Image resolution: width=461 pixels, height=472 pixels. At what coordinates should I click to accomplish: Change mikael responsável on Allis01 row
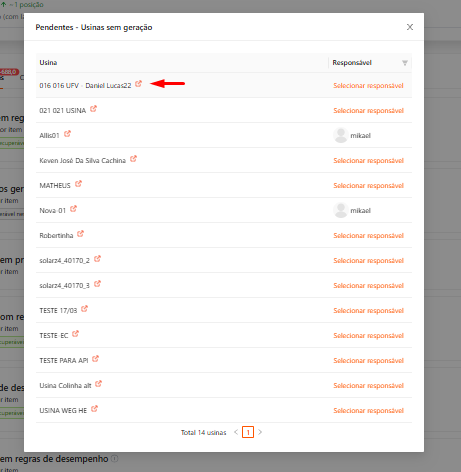[x=352, y=135]
